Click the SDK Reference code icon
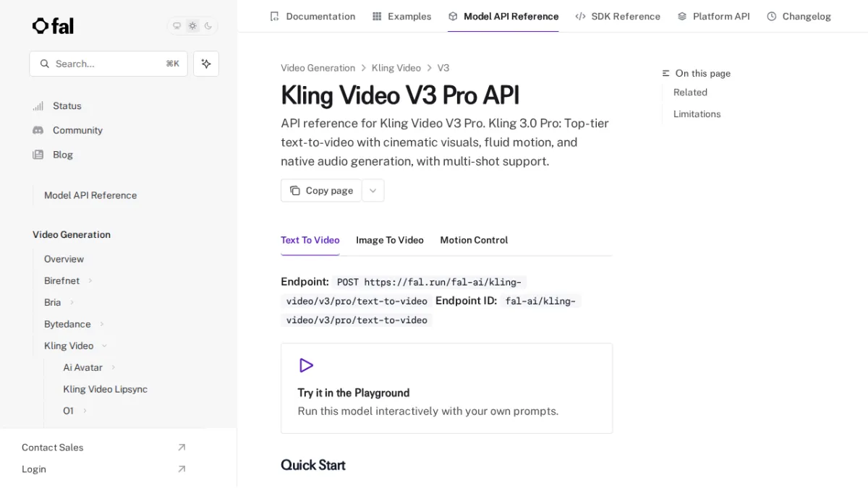 tap(580, 16)
